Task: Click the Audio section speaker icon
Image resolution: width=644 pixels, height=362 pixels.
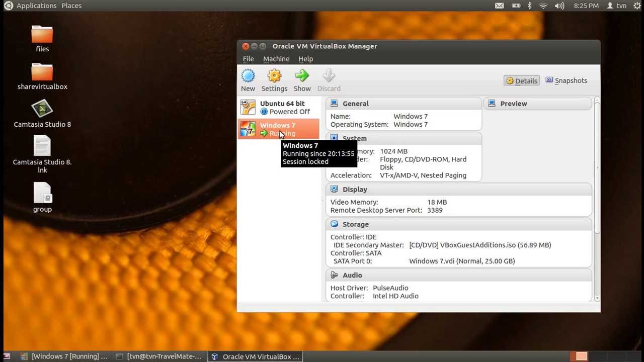Action: click(334, 275)
